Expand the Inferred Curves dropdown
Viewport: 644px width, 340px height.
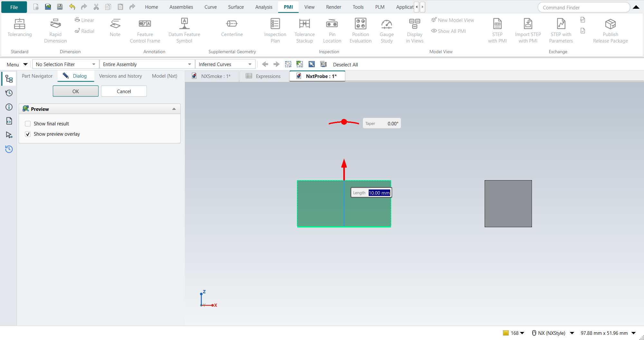pos(225,64)
